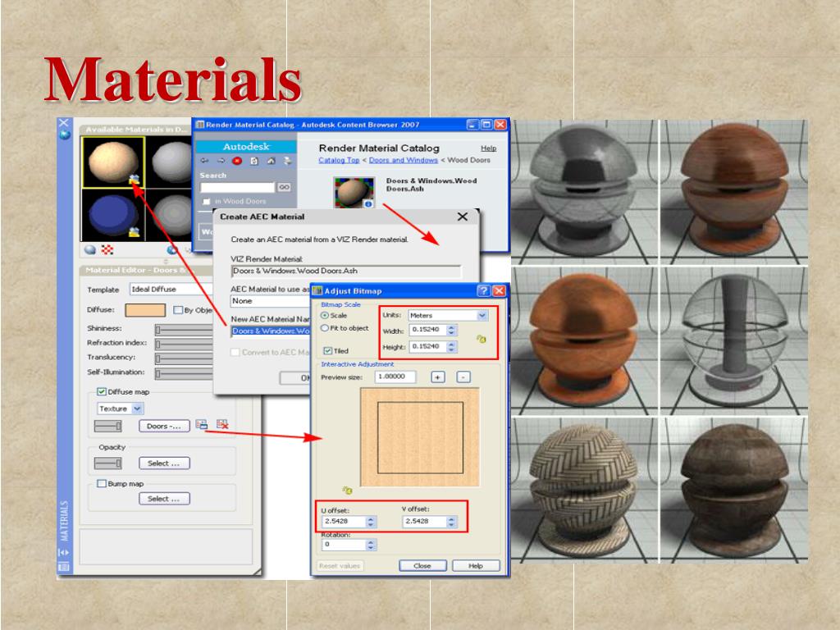The image size is (840, 630).
Task: Click the Help link in Render Material Catalog
Action: (x=488, y=148)
